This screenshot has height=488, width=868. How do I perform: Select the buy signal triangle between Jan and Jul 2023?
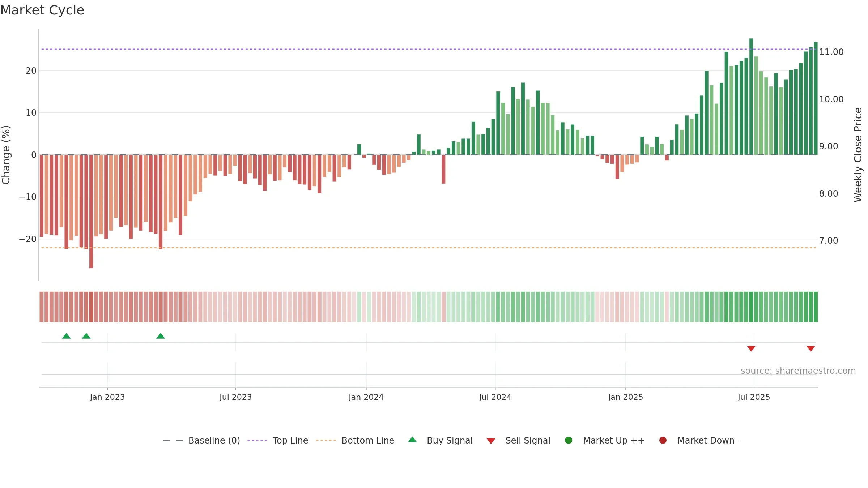pos(161,336)
